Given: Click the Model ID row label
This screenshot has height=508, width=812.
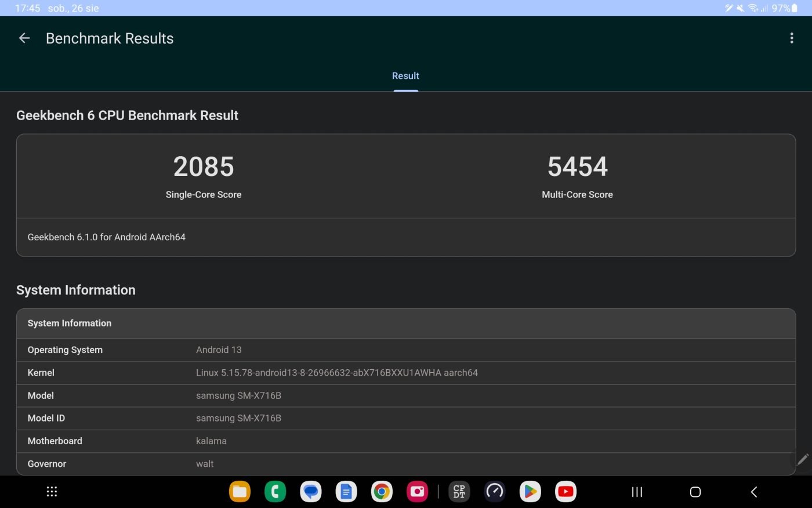Looking at the screenshot, I should [46, 418].
